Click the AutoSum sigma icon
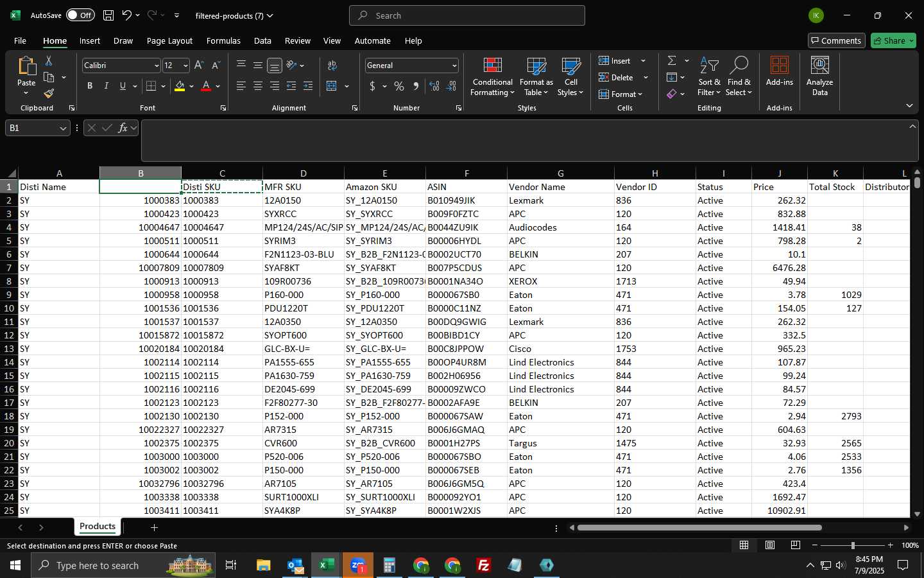This screenshot has width=924, height=578. 672,60
